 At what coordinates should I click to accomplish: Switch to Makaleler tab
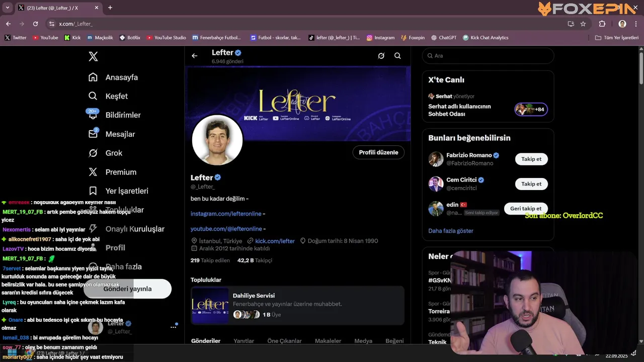(328, 341)
